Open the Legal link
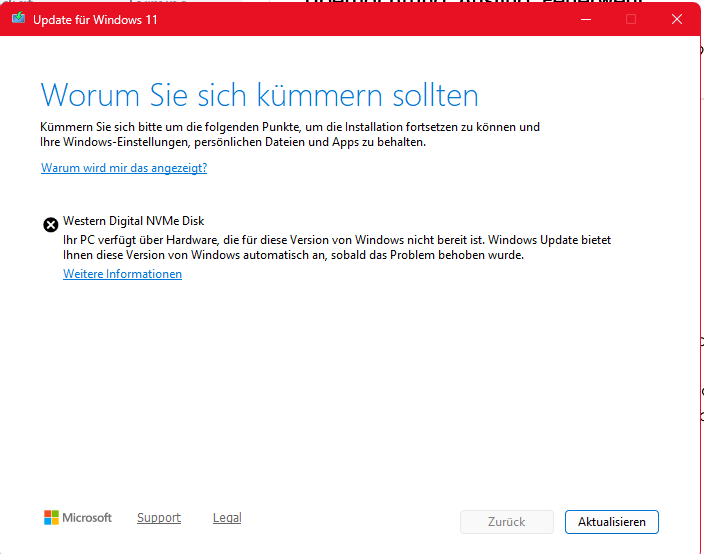 227,518
